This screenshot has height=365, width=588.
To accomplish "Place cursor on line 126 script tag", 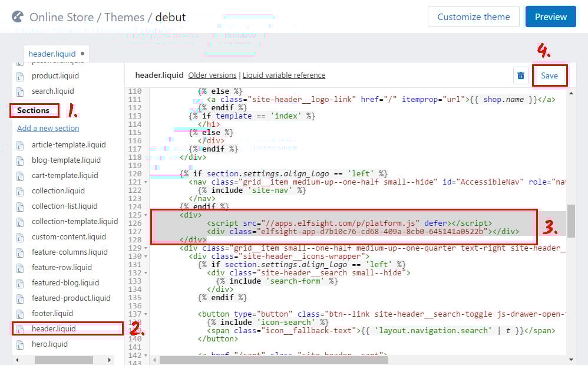I will [x=349, y=223].
